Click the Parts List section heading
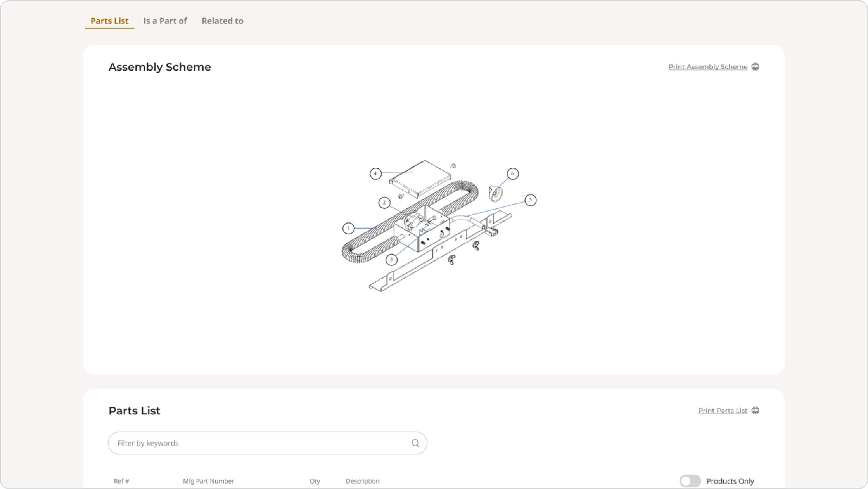The image size is (868, 489). pos(134,411)
